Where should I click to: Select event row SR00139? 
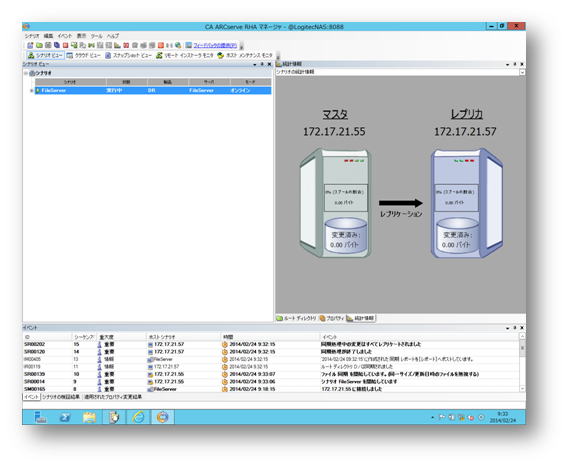pyautogui.click(x=271, y=374)
